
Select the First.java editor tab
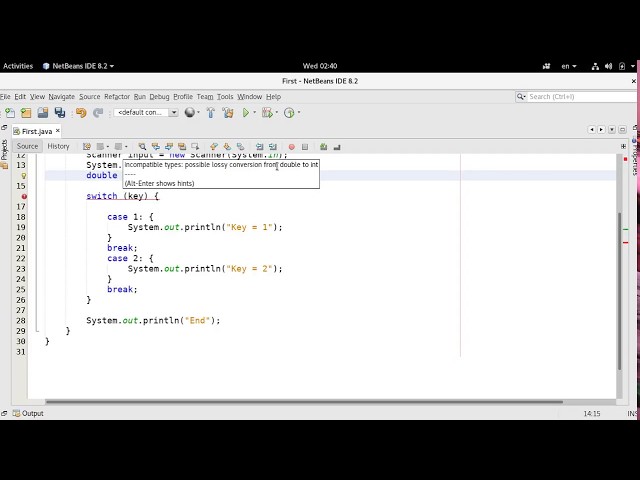(37, 131)
